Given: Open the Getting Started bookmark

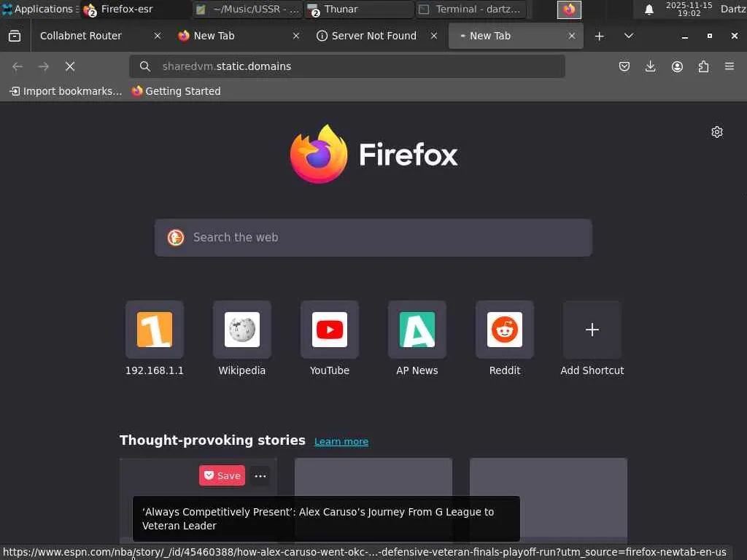Looking at the screenshot, I should tap(177, 91).
